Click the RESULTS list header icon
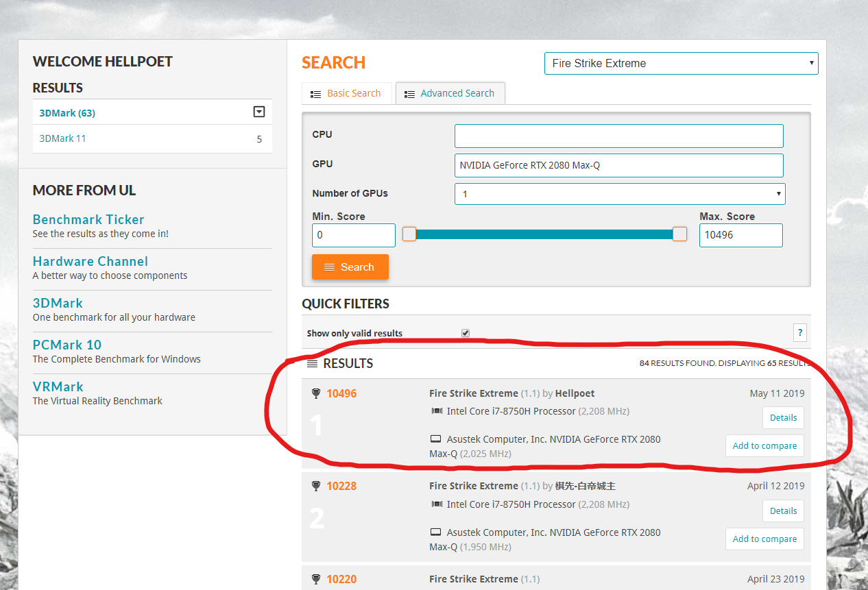Screen dimensions: 868x590 [x=312, y=363]
